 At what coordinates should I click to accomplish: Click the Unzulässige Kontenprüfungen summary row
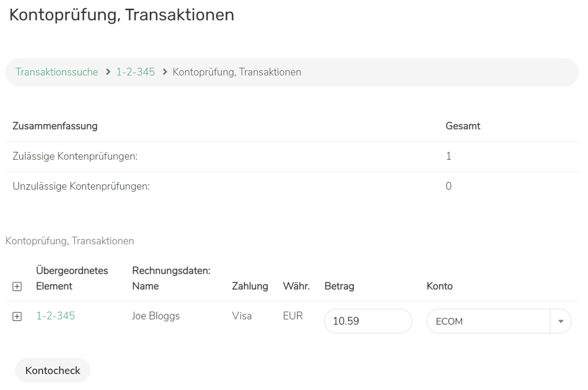coord(81,186)
